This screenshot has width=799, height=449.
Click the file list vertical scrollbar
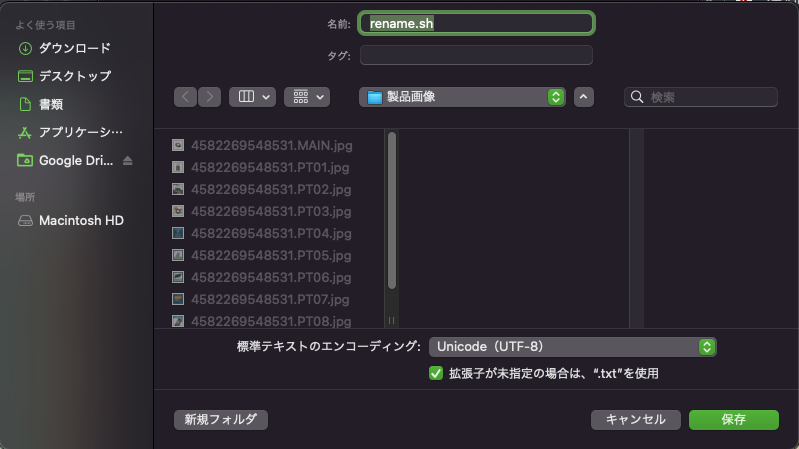coord(392,210)
